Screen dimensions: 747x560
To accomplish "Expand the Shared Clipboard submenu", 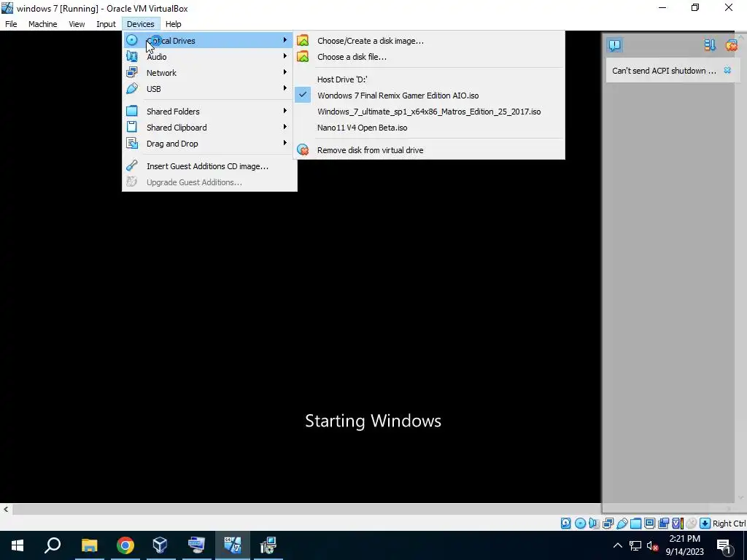I will (x=209, y=128).
